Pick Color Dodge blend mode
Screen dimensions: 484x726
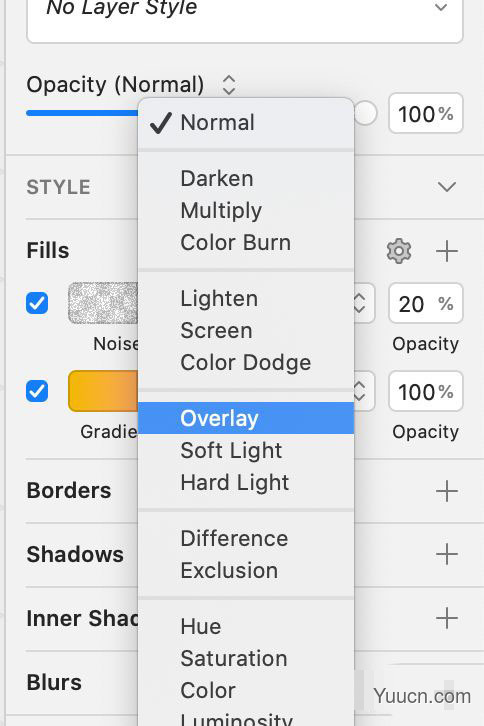246,363
